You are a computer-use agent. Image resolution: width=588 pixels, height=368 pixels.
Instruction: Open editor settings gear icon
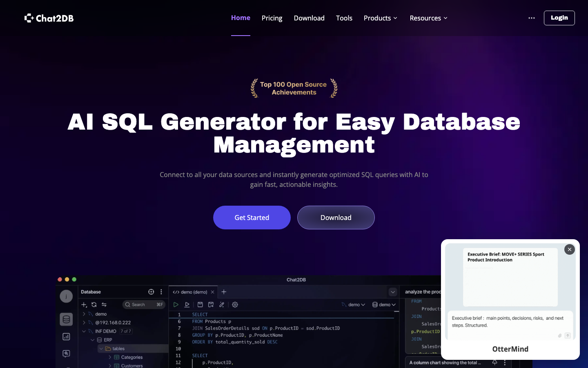pyautogui.click(x=235, y=305)
